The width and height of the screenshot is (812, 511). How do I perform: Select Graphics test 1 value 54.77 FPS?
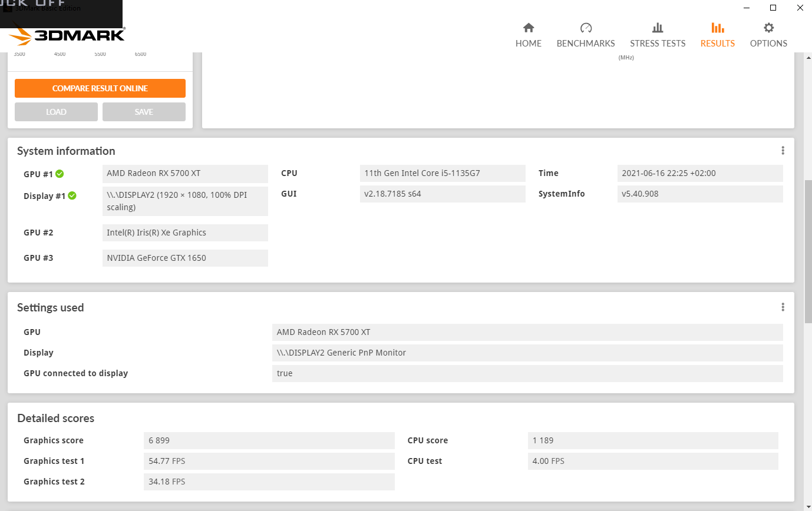point(269,461)
